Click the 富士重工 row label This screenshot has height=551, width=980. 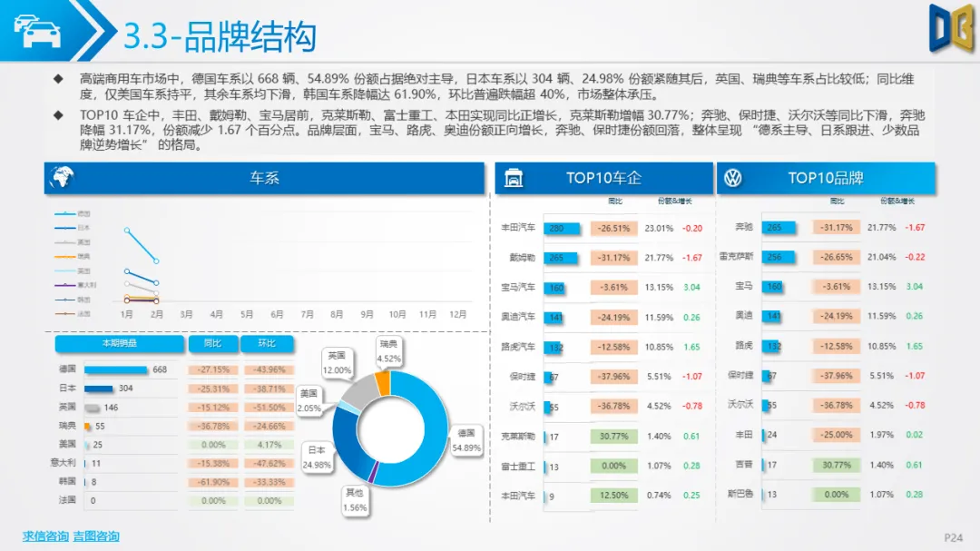point(518,467)
